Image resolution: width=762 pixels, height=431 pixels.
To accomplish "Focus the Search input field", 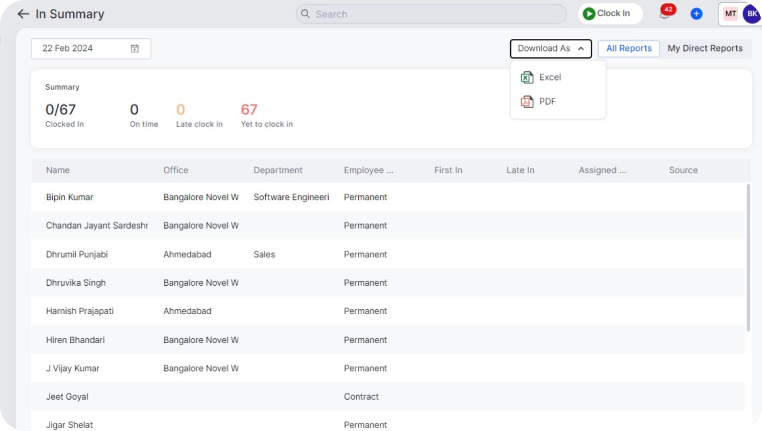I will click(x=431, y=14).
